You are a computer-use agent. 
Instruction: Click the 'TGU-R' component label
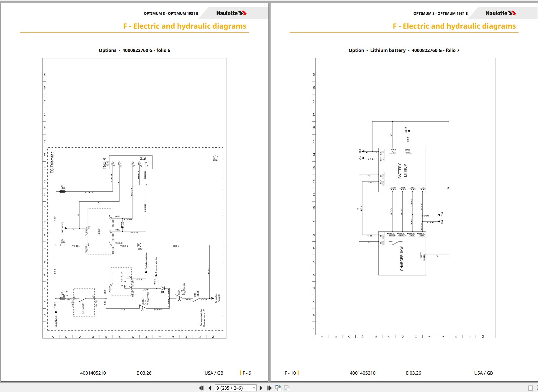(104, 163)
